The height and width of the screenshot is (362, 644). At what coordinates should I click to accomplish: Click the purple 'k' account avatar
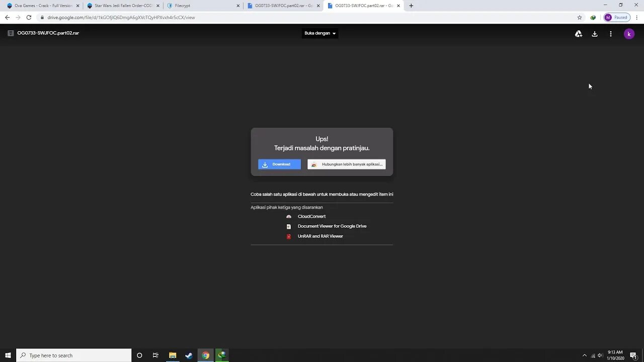click(x=629, y=34)
